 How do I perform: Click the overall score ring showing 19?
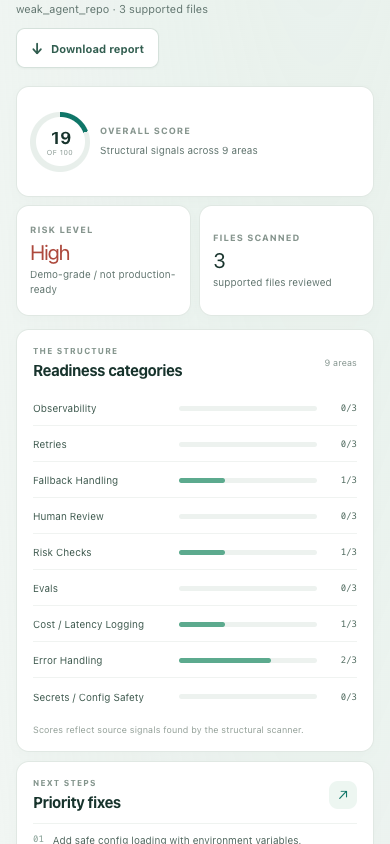click(x=60, y=142)
